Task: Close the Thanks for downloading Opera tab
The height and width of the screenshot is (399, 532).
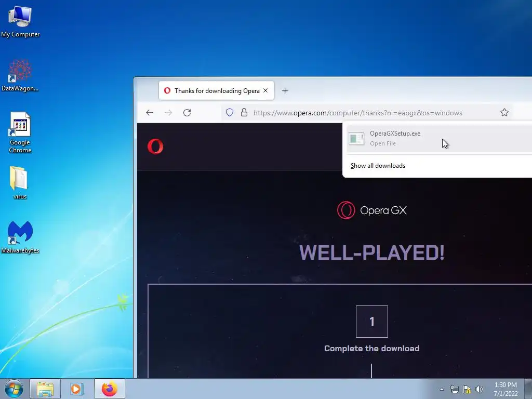Action: pos(265,90)
